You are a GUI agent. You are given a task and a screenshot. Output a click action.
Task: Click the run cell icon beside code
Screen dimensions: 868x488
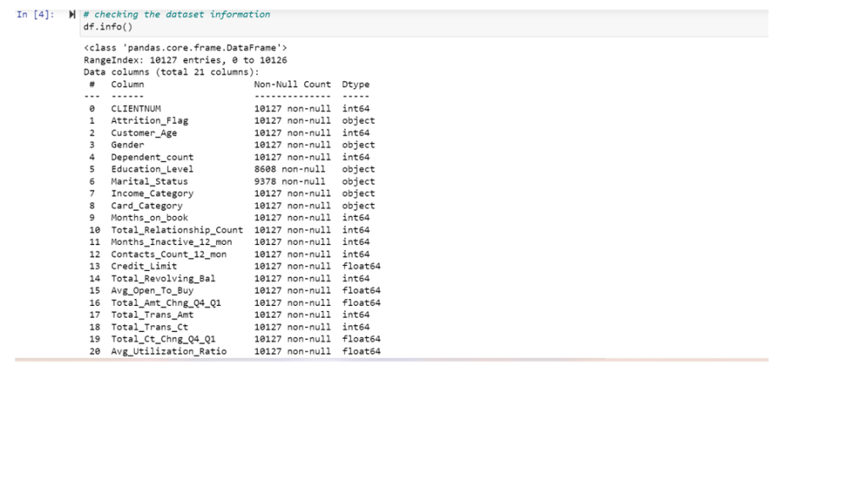(x=73, y=15)
